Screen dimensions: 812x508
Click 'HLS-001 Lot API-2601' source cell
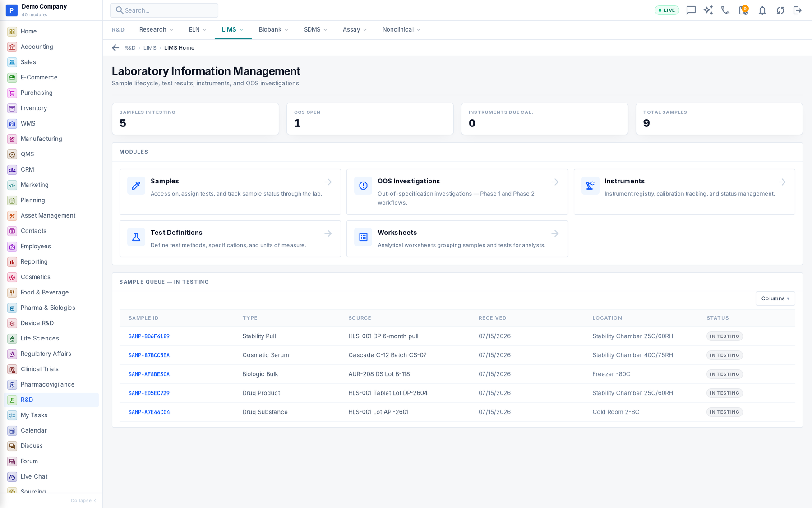[378, 412]
